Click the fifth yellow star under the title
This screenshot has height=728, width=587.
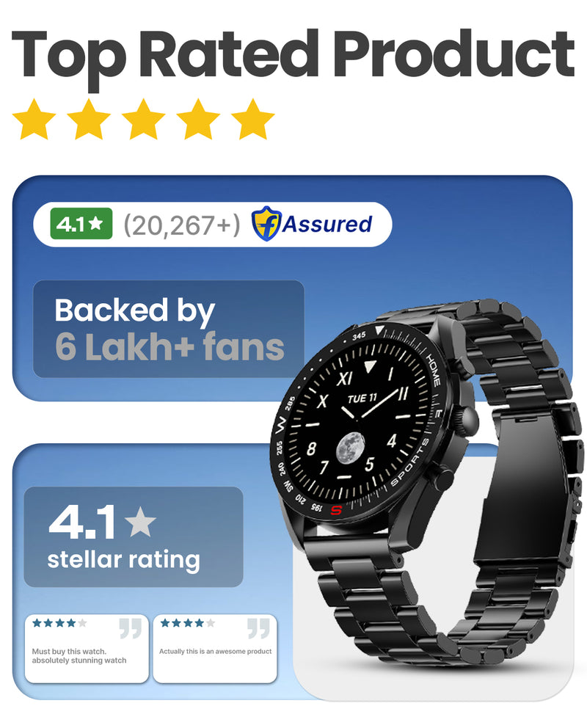click(253, 119)
